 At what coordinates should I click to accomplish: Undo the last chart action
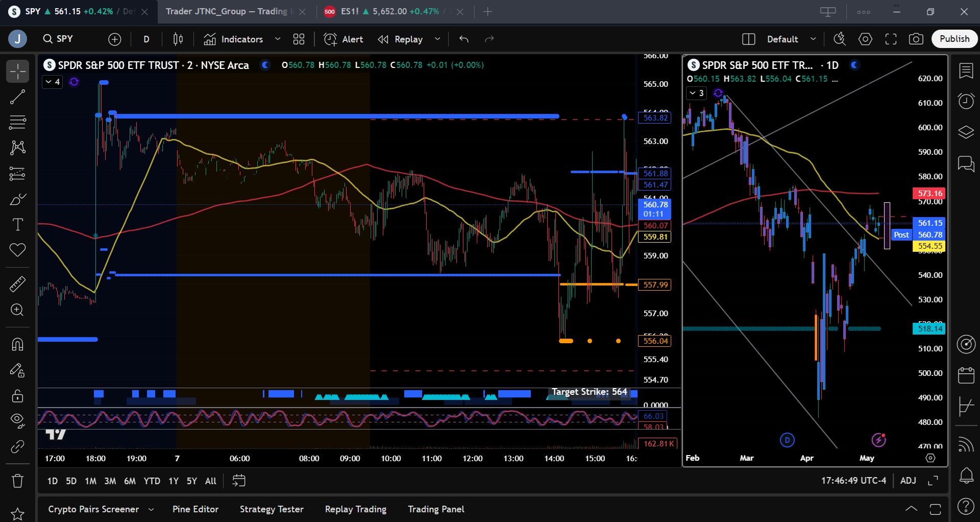pyautogui.click(x=463, y=39)
